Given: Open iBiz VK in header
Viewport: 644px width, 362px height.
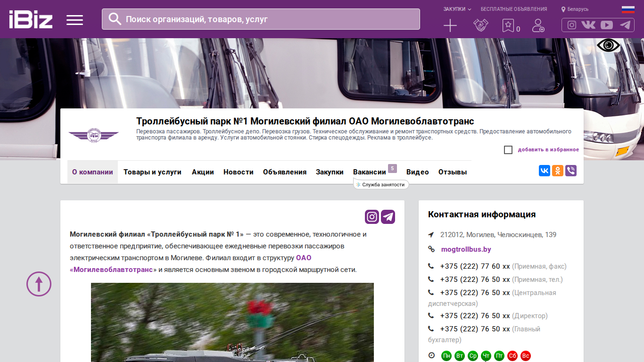Looking at the screenshot, I should click(588, 25).
